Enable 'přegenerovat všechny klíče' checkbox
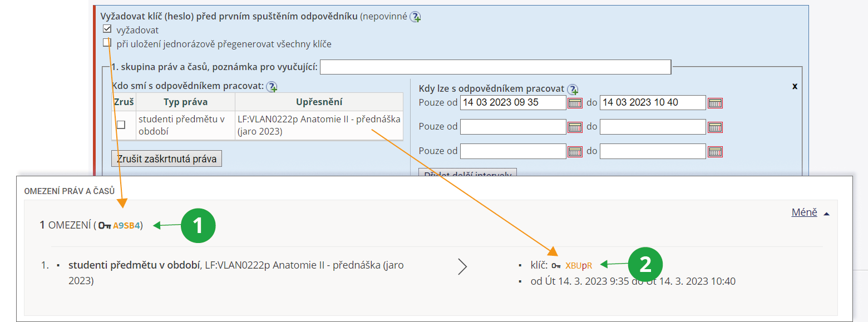 [x=107, y=43]
